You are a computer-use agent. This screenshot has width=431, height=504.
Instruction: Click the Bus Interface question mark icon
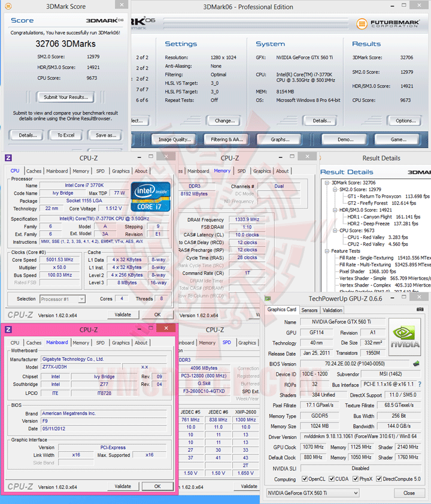420,384
